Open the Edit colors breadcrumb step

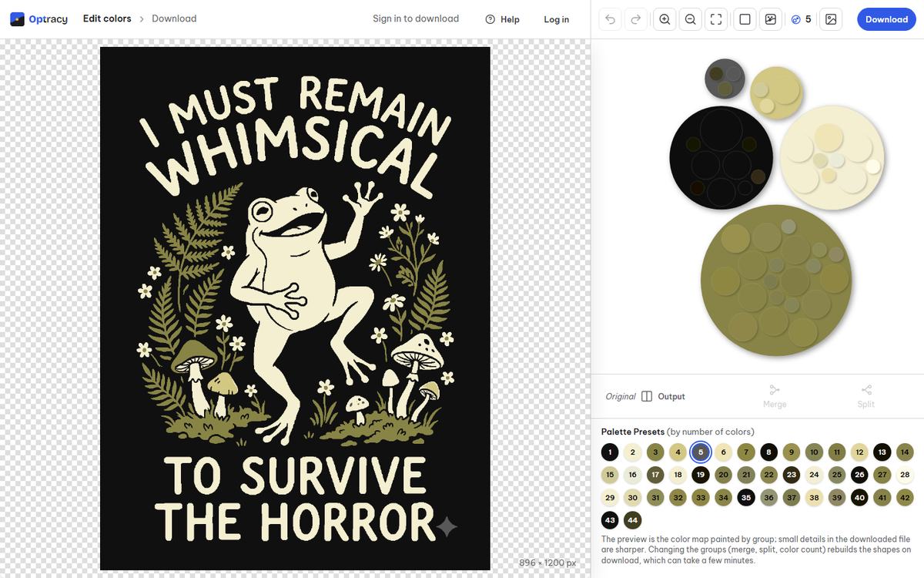tap(107, 18)
